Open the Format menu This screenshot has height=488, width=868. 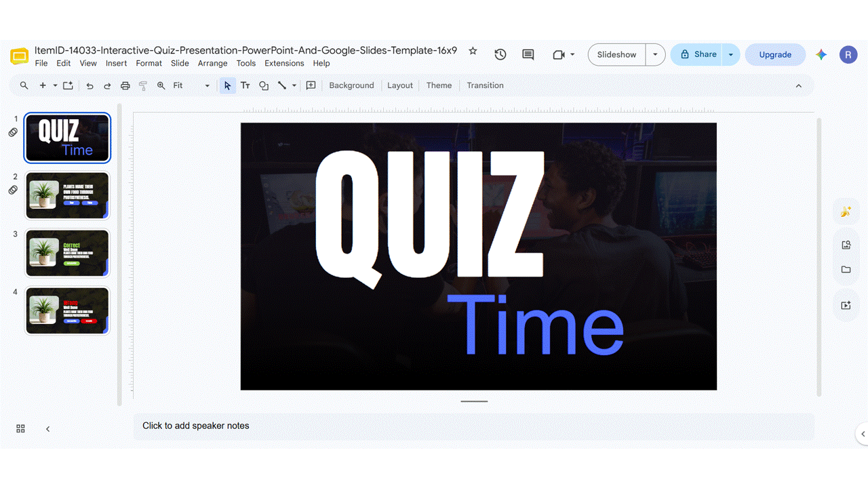[149, 63]
